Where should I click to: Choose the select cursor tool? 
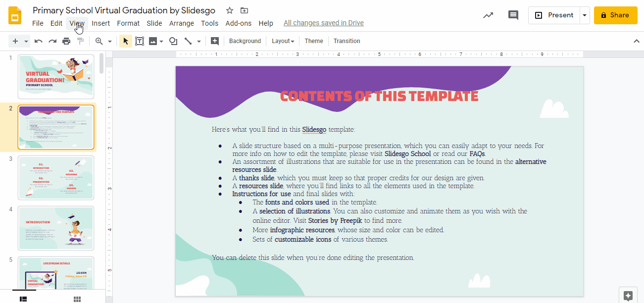[x=126, y=41]
